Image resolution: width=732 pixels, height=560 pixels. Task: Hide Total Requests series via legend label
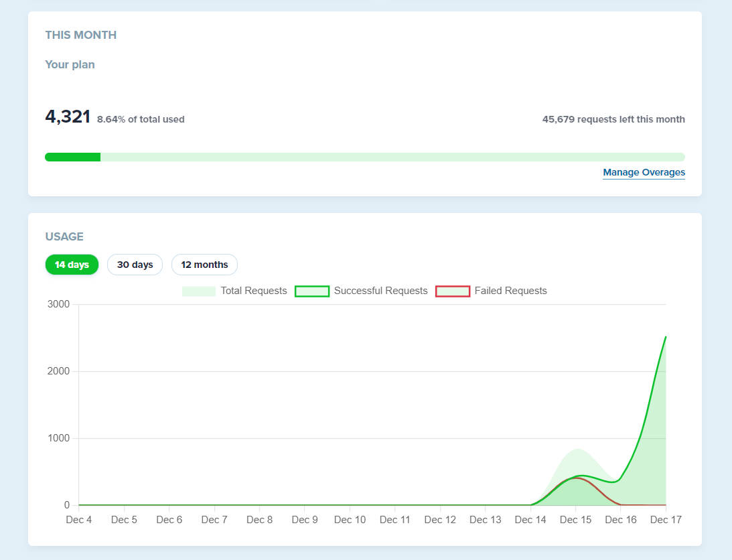(x=254, y=291)
